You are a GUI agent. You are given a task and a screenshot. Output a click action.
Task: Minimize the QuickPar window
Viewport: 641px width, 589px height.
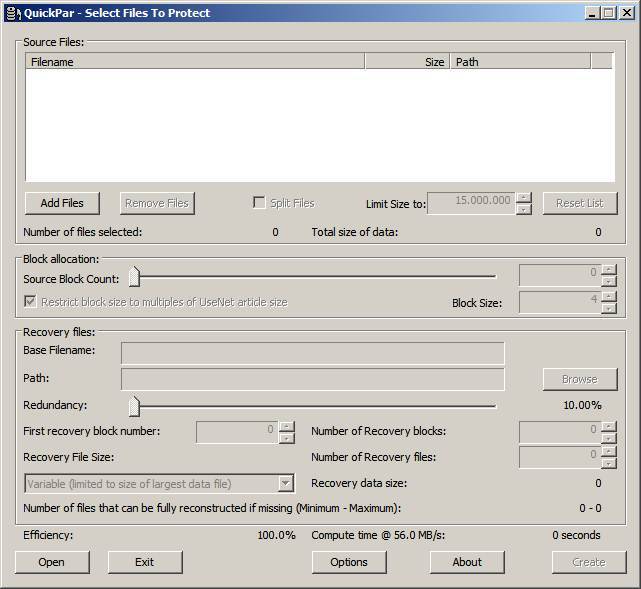tap(592, 13)
